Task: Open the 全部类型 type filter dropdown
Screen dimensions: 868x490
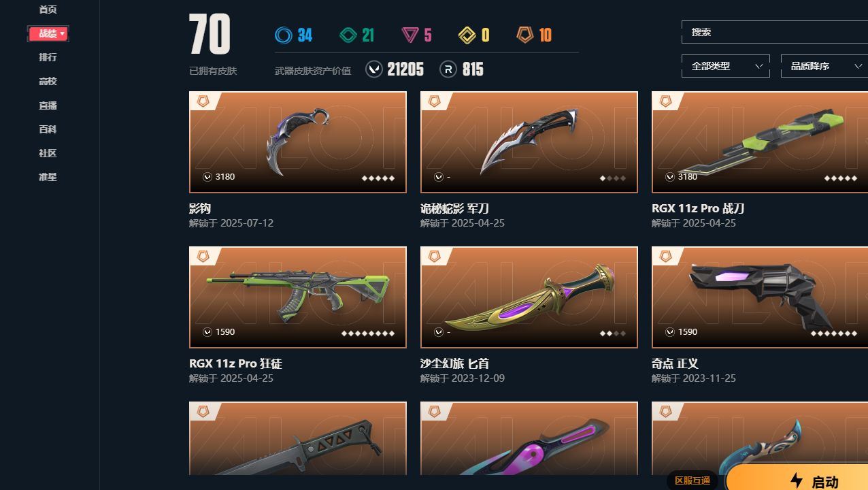Action: [x=726, y=66]
